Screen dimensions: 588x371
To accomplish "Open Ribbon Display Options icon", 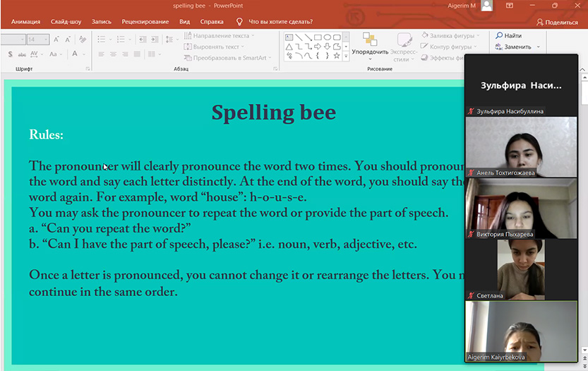I will (510, 6).
